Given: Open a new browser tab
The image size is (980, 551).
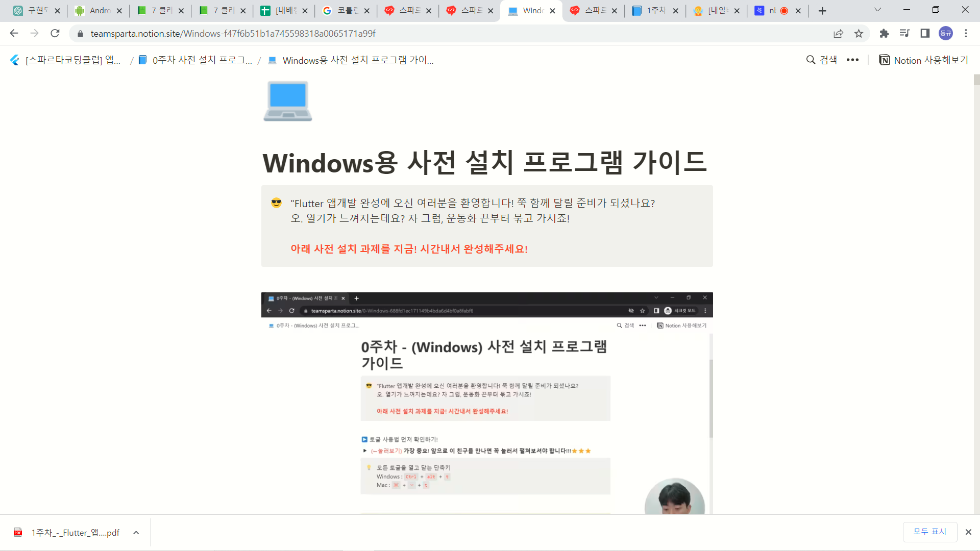Looking at the screenshot, I should tap(822, 11).
